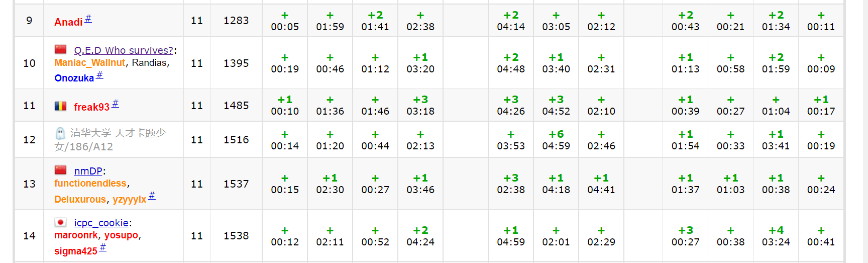Click the Japan flag beside icpc_cookie

click(61, 222)
